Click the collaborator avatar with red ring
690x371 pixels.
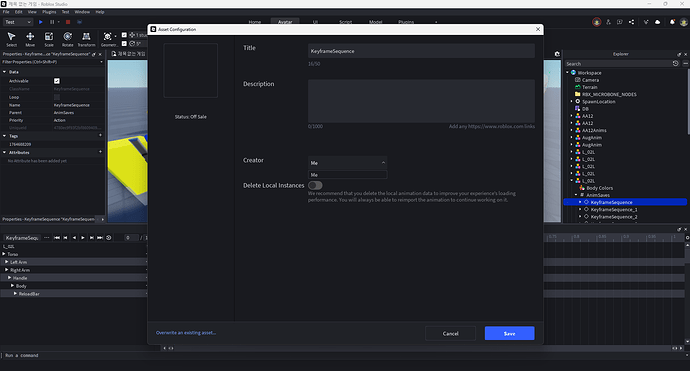pos(597,22)
